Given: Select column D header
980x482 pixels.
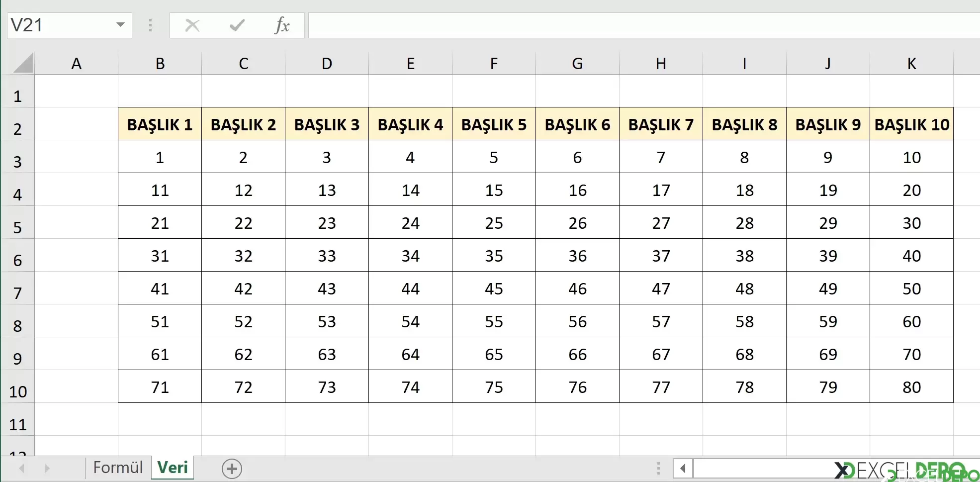Looking at the screenshot, I should [327, 64].
